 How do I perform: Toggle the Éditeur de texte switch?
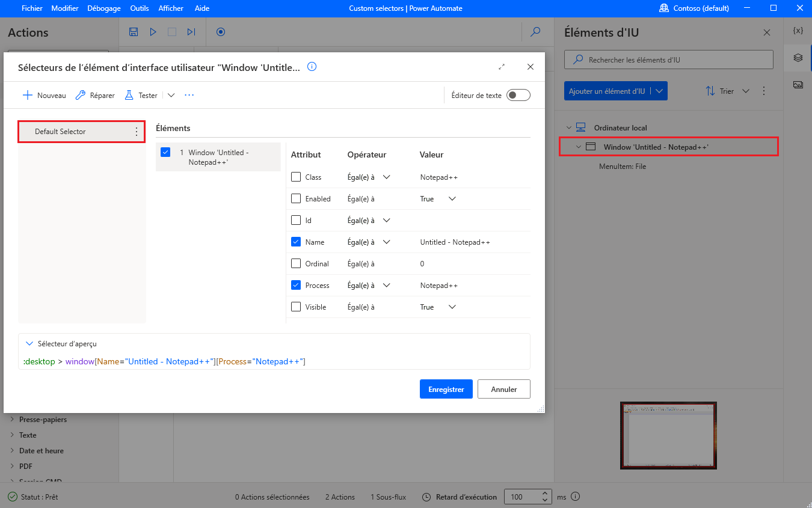[x=518, y=95]
